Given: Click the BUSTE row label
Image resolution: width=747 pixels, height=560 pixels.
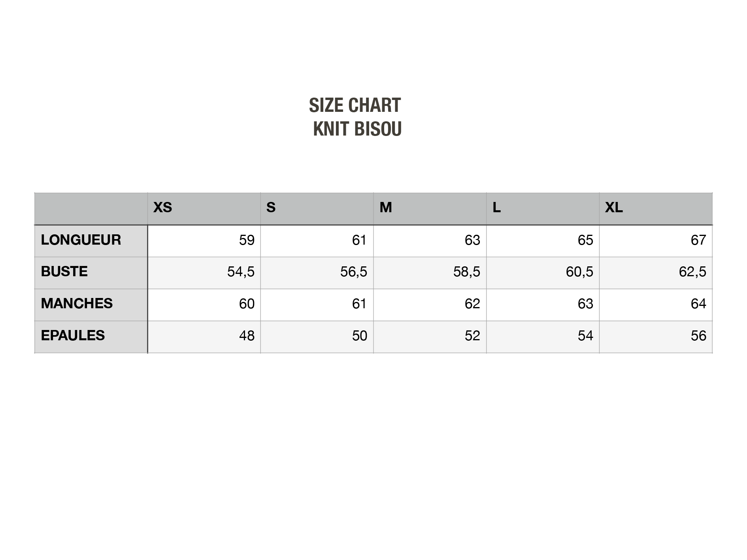Looking at the screenshot, I should 64,272.
